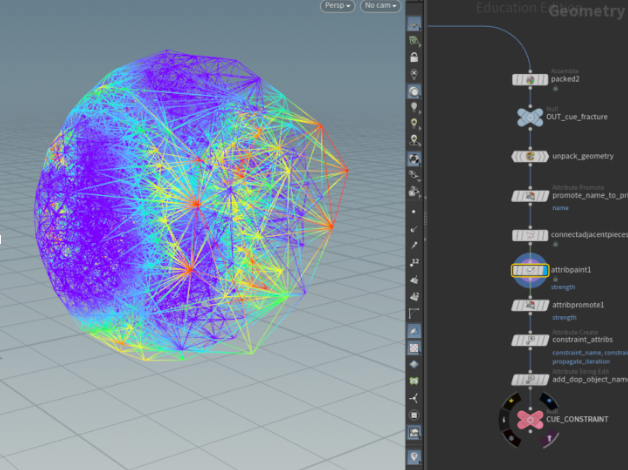The image size is (628, 470).
Task: Click the info 'i' button in CUE_CONSTRAINT ring
Action: (x=504, y=420)
